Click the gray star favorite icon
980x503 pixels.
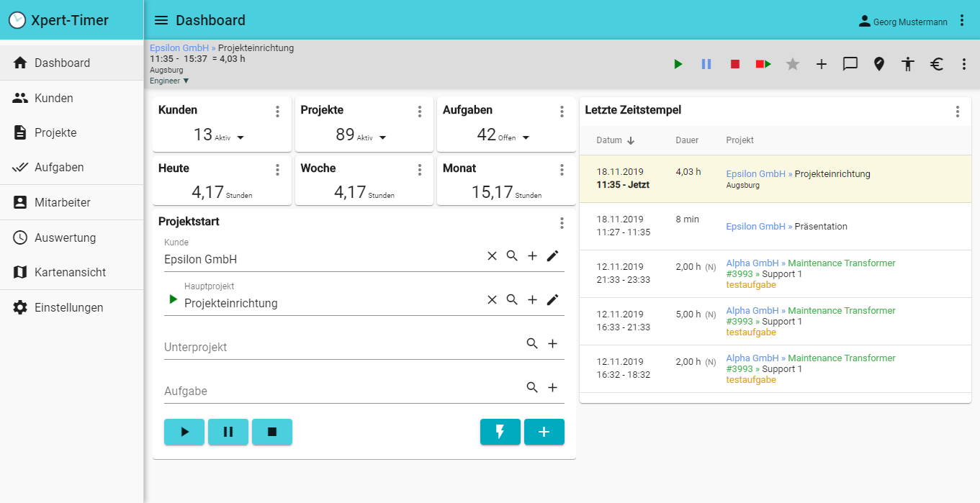[x=793, y=64]
